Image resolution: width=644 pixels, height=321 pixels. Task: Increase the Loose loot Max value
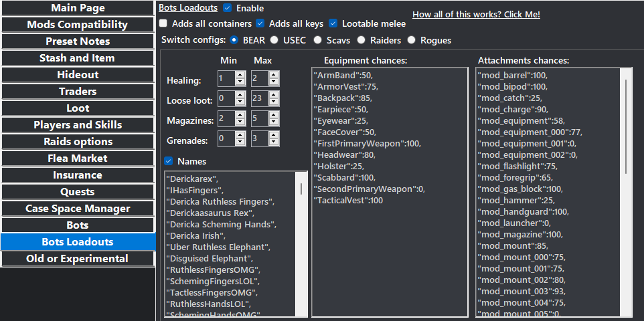pyautogui.click(x=273, y=96)
